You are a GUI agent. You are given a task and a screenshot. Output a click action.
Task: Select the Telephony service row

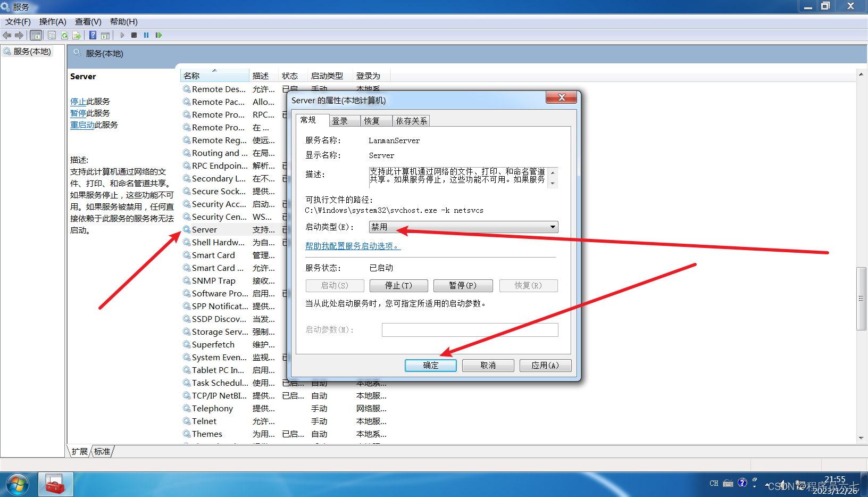285,408
